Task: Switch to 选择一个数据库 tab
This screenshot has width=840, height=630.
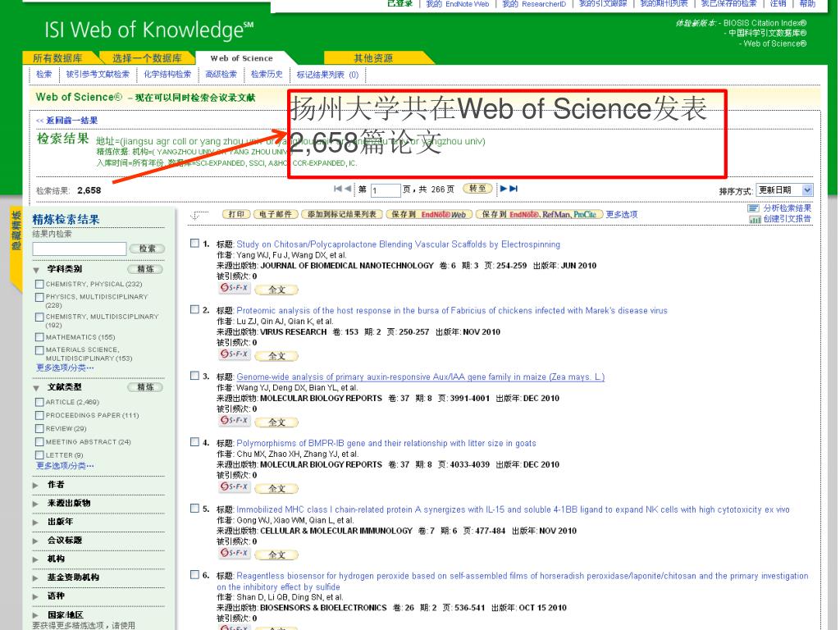Action: pyautogui.click(x=147, y=58)
